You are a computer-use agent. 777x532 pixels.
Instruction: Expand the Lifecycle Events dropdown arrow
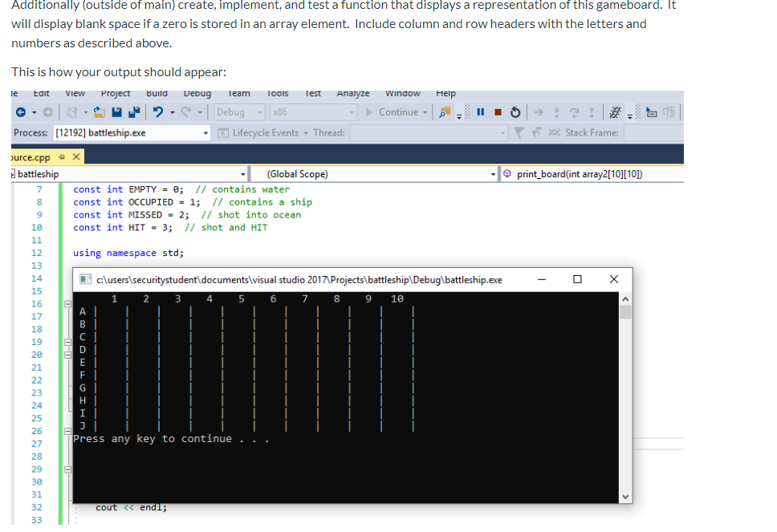(x=306, y=132)
